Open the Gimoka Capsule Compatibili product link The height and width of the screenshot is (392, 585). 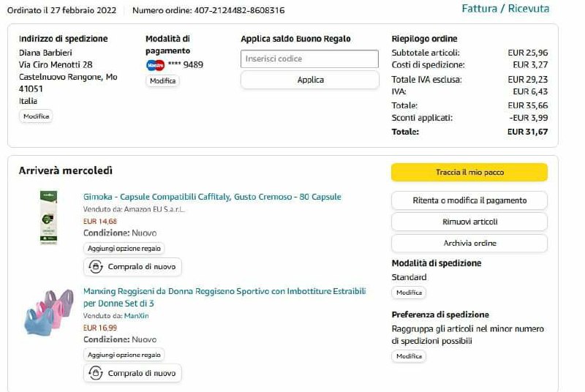click(x=212, y=197)
